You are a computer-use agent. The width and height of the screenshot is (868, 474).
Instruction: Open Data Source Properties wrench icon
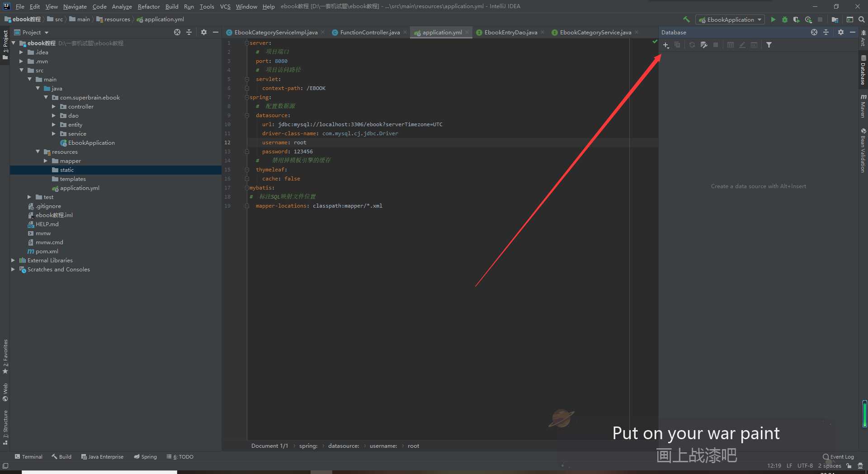click(704, 45)
